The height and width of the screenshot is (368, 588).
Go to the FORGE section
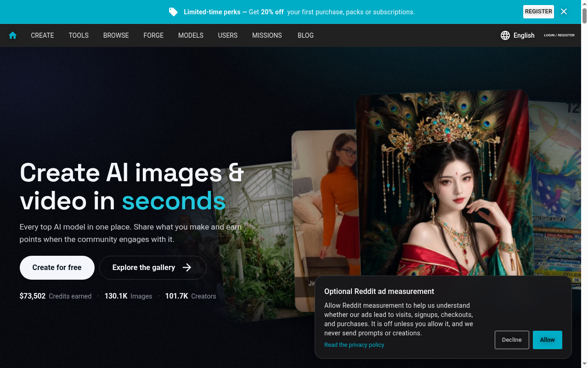[153, 35]
